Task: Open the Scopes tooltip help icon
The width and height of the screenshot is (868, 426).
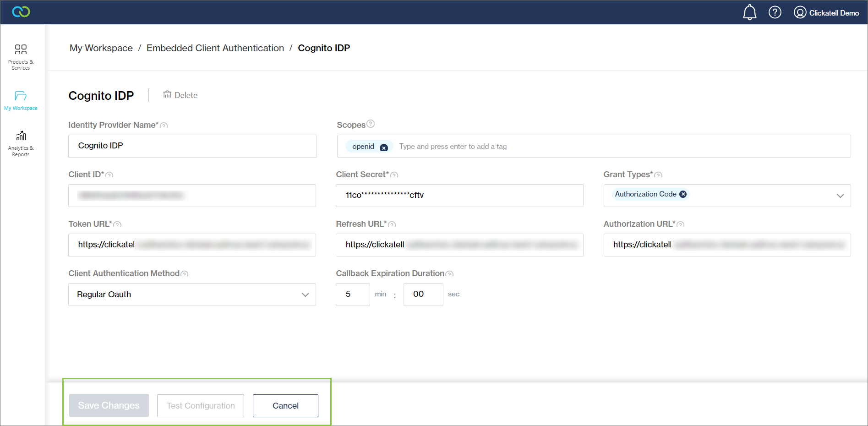Action: pos(370,123)
